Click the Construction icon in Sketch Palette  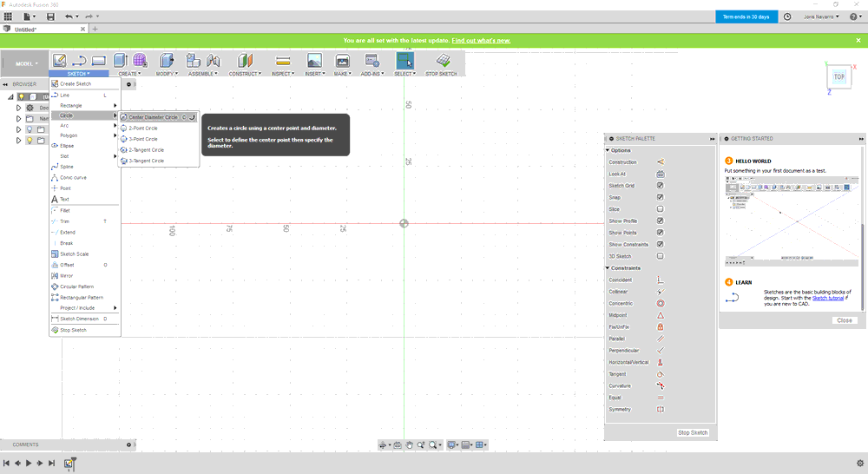pos(660,162)
